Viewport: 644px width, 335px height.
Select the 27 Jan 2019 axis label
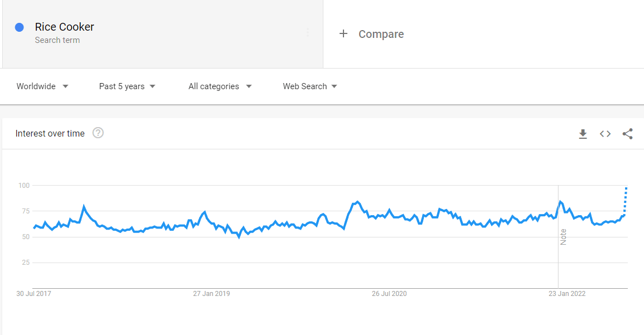(211, 294)
